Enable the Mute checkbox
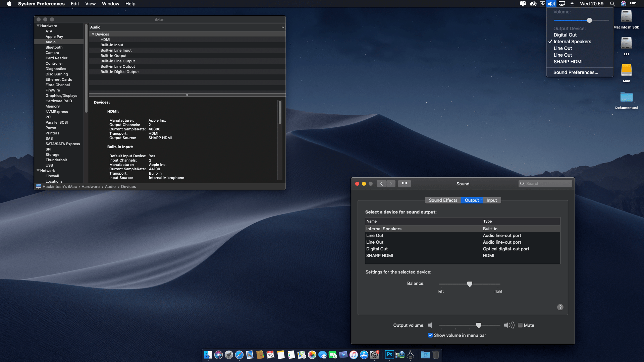 [520, 325]
